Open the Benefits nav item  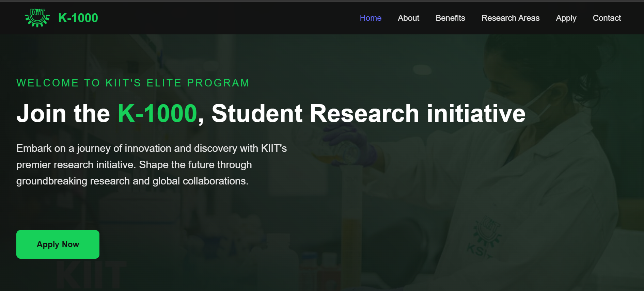click(x=450, y=18)
